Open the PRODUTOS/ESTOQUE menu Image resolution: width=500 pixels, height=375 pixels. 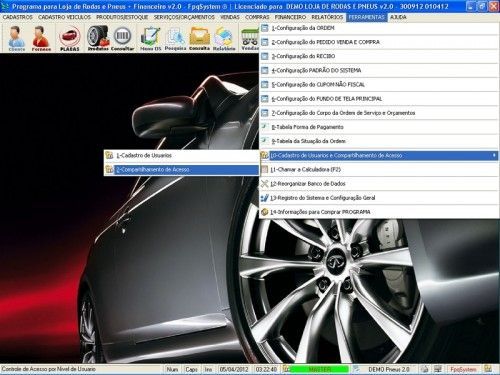pos(122,17)
